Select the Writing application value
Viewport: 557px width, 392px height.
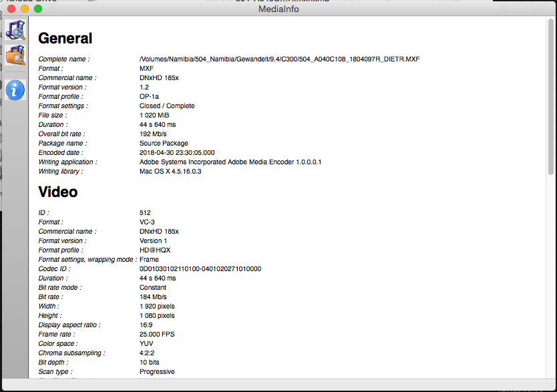(230, 162)
